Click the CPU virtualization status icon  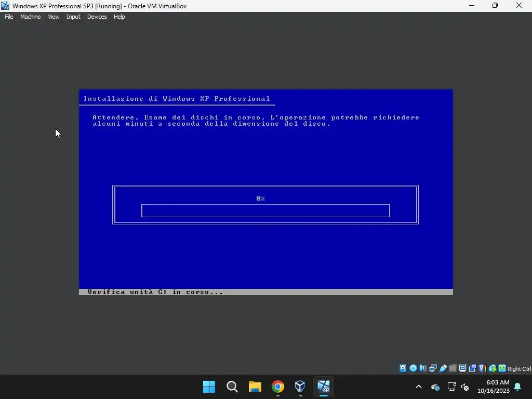tap(483, 368)
